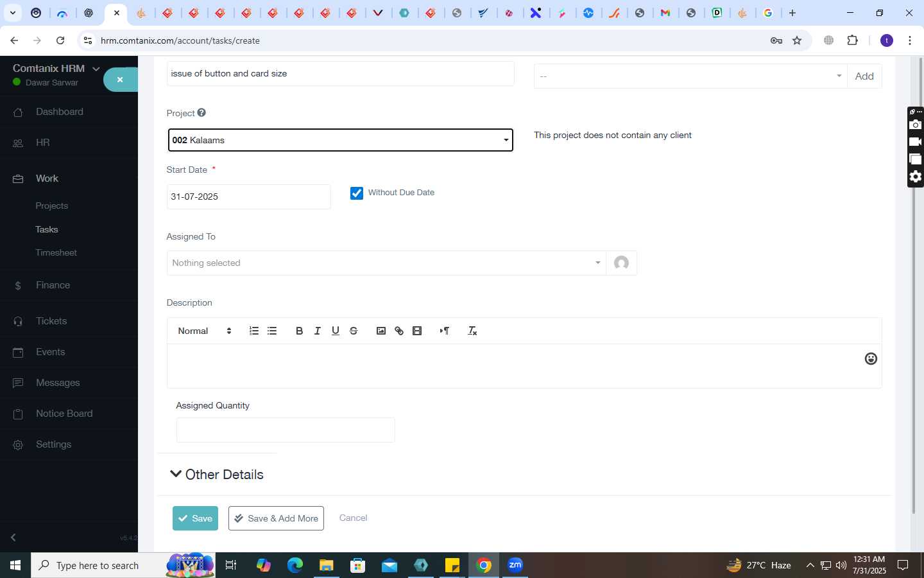This screenshot has width=924, height=578.
Task: Click the Project help question icon
Action: tap(201, 112)
